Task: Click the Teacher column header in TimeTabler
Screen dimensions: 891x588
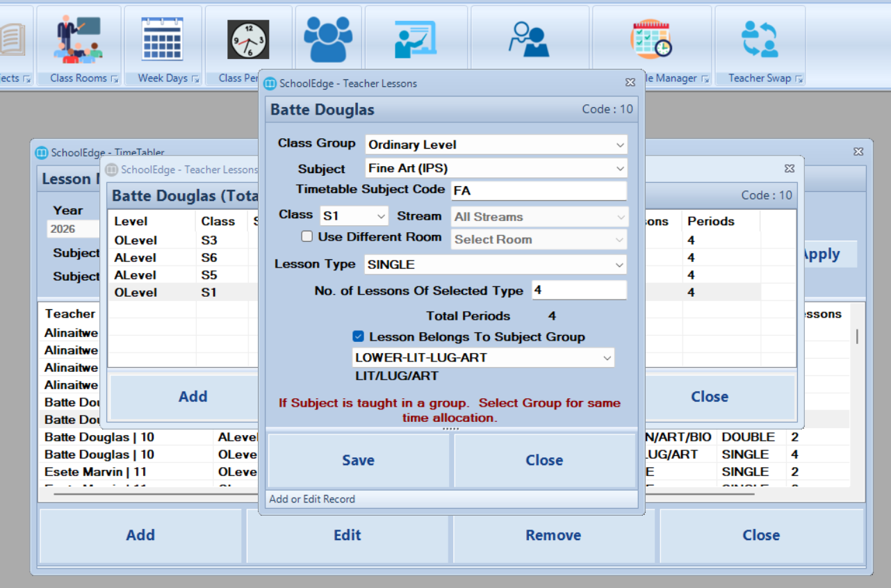Action: point(70,314)
